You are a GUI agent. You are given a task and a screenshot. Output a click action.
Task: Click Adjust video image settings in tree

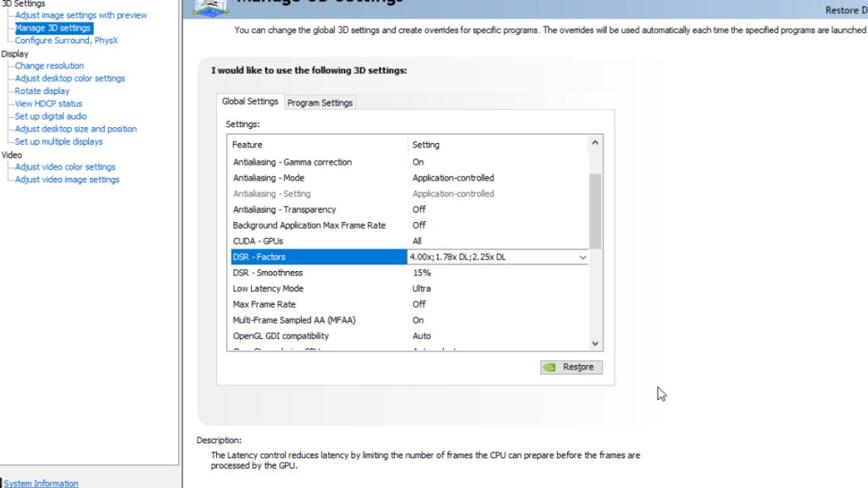pyautogui.click(x=67, y=180)
